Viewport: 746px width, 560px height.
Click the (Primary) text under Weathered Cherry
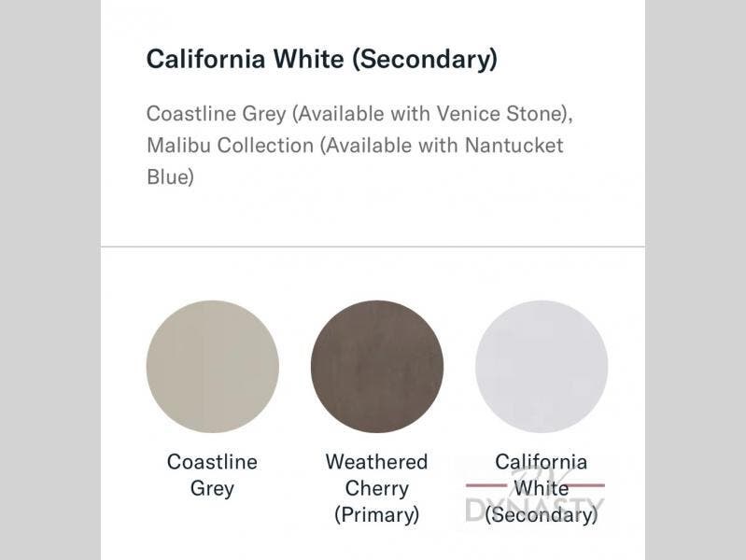click(x=377, y=515)
